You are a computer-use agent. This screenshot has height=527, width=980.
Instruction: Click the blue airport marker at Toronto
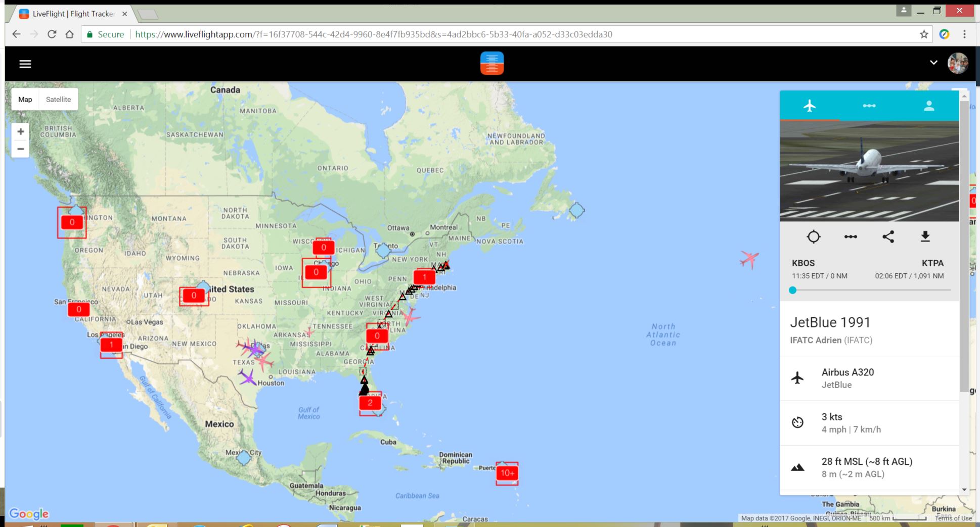(383, 250)
